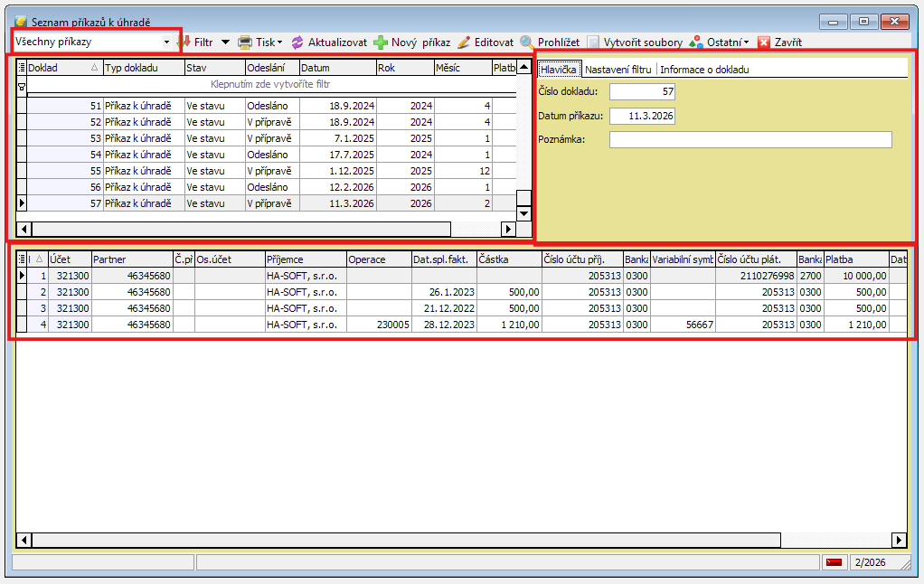Select row with Doklad 54

pyautogui.click(x=90, y=155)
